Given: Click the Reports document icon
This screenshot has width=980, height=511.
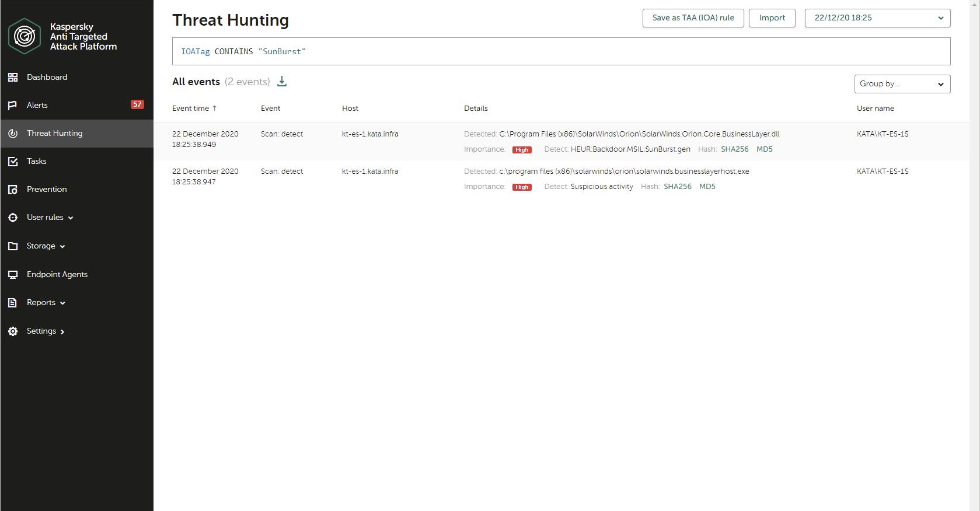Looking at the screenshot, I should (x=13, y=302).
